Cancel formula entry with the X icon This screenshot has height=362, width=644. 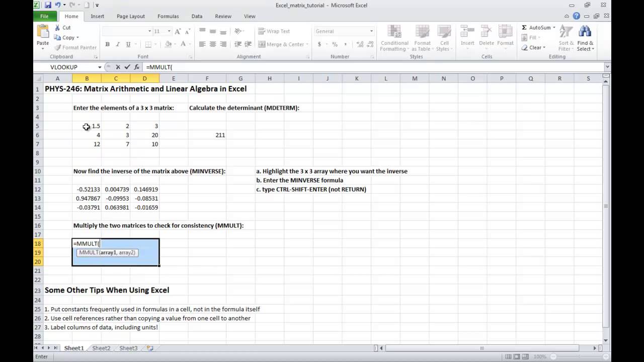(x=118, y=67)
